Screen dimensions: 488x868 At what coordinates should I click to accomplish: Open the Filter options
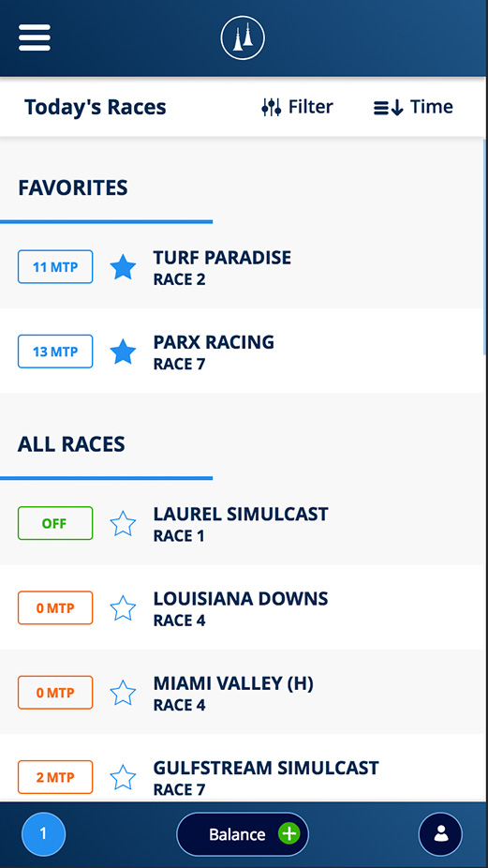pyautogui.click(x=297, y=107)
